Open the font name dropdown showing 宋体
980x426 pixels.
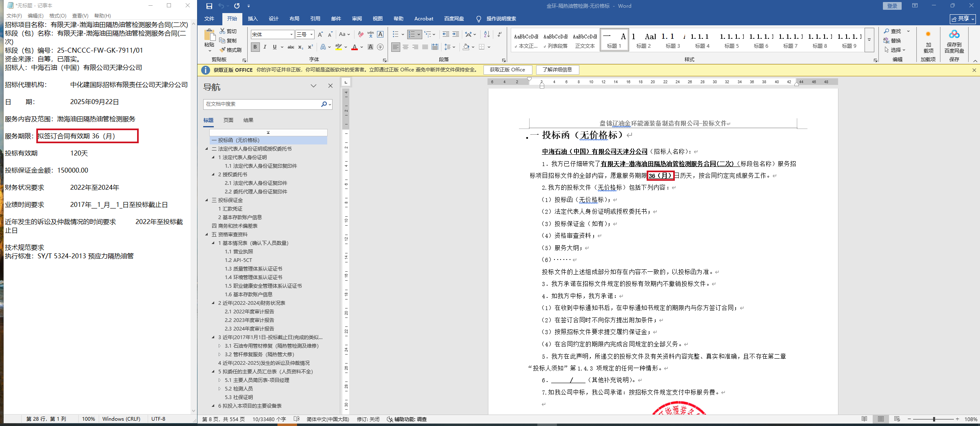(291, 34)
